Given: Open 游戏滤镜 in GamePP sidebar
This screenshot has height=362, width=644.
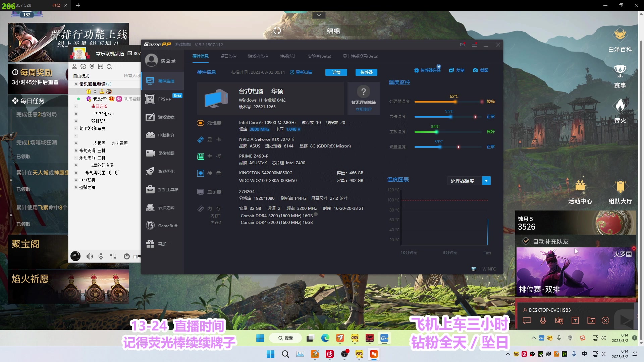Looking at the screenshot, I should pos(162,117).
